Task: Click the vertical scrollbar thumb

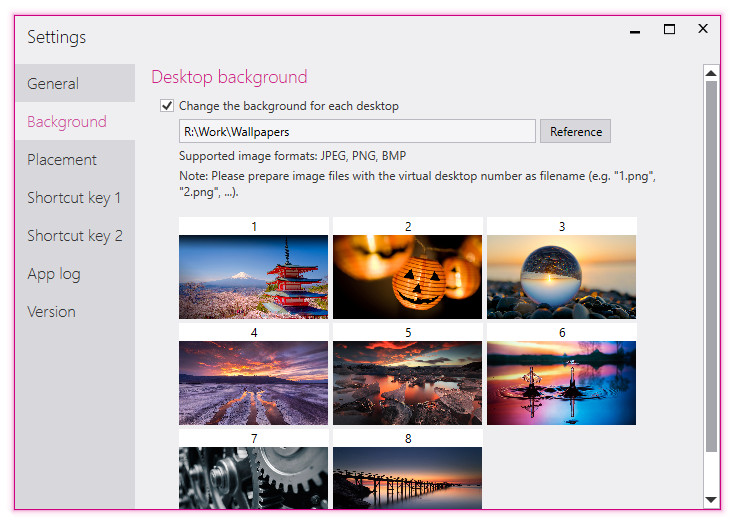Action: (711, 267)
